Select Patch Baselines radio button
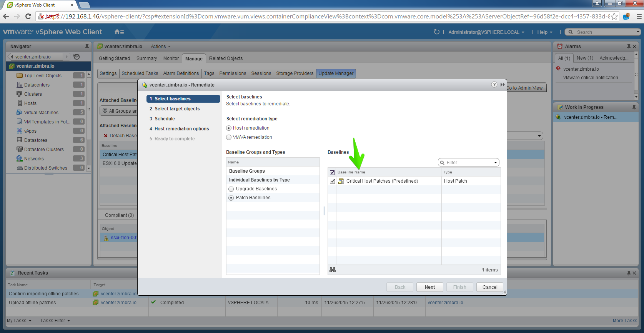644x333 pixels. click(231, 198)
